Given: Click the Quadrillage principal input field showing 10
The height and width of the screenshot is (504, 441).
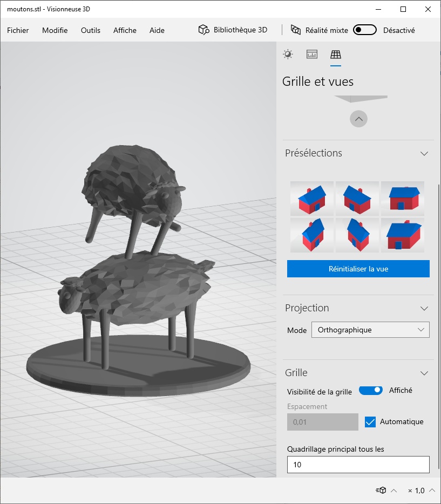Looking at the screenshot, I should tap(358, 465).
